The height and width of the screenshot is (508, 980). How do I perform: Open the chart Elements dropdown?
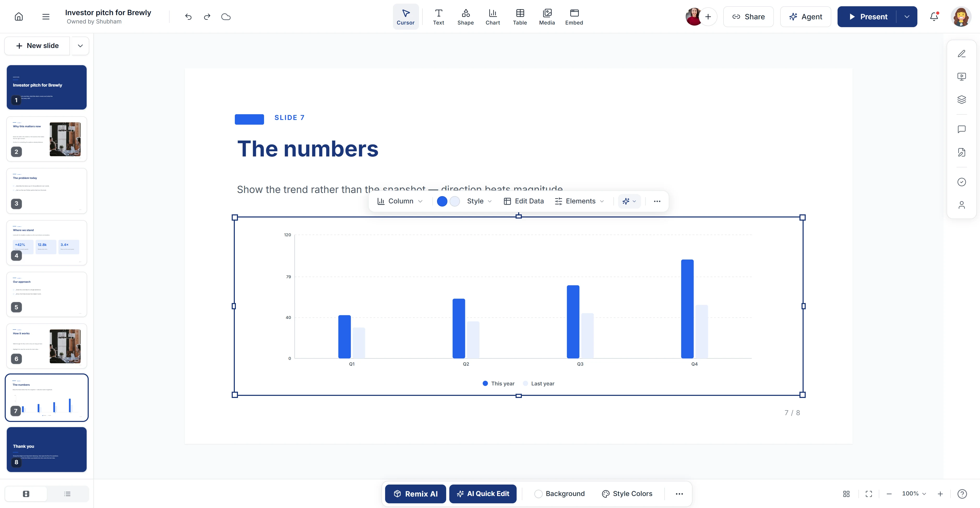tap(579, 201)
